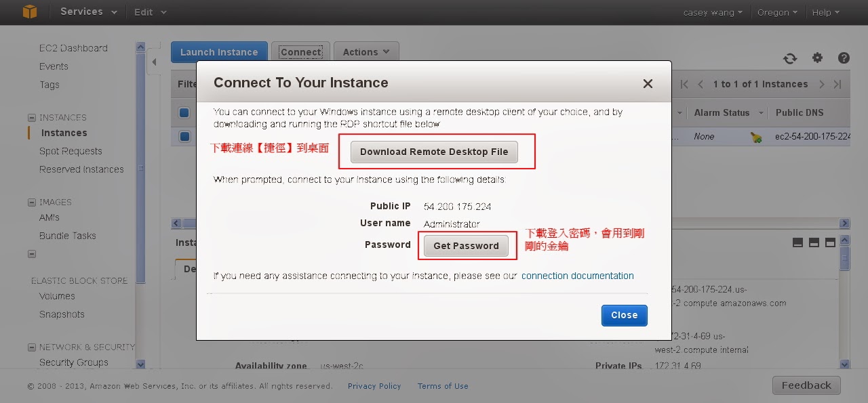The height and width of the screenshot is (403, 868).
Task: Open the help question mark icon
Action: pyautogui.click(x=844, y=58)
